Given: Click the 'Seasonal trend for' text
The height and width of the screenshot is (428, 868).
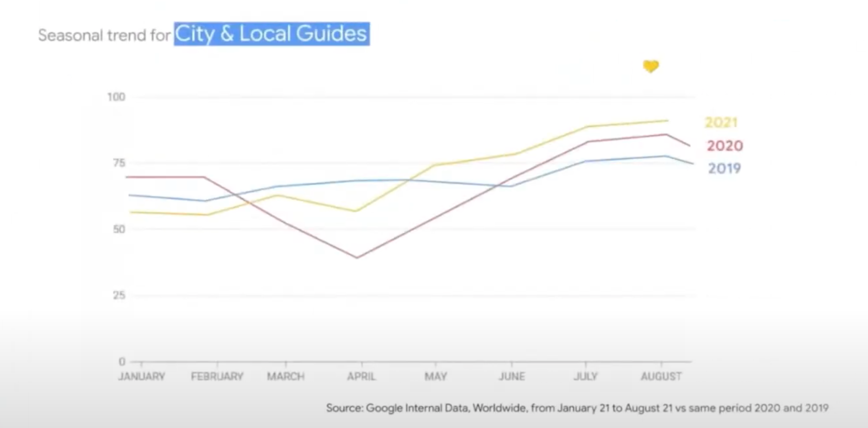Looking at the screenshot, I should [104, 35].
